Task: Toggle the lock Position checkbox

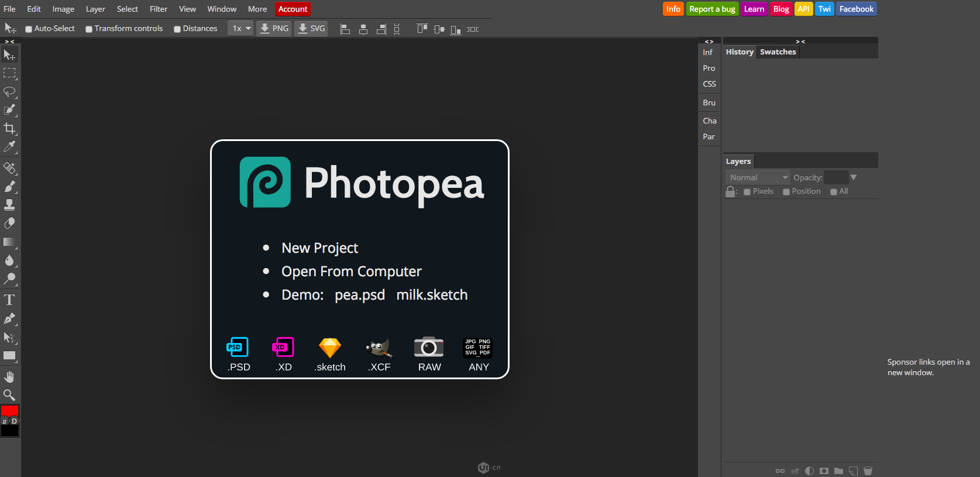Action: coord(786,192)
